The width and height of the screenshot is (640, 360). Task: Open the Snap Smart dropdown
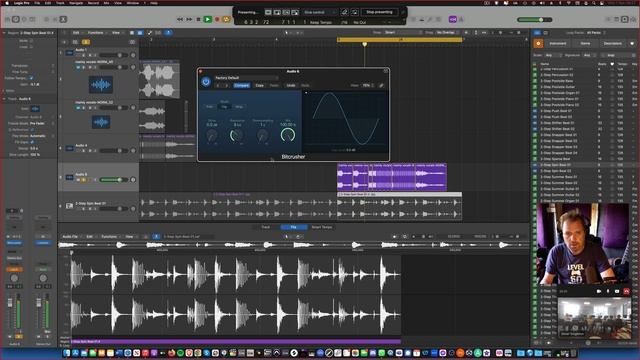(402, 33)
